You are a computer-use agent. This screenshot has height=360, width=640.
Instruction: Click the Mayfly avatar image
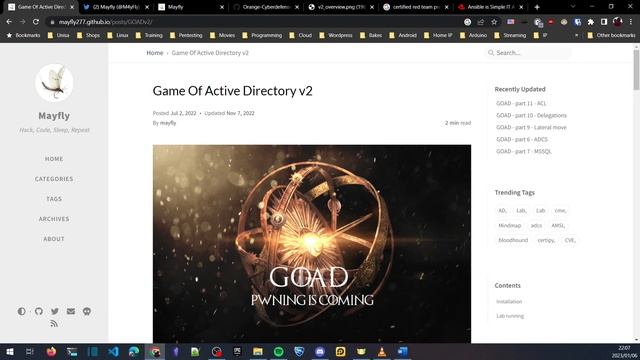point(54,83)
